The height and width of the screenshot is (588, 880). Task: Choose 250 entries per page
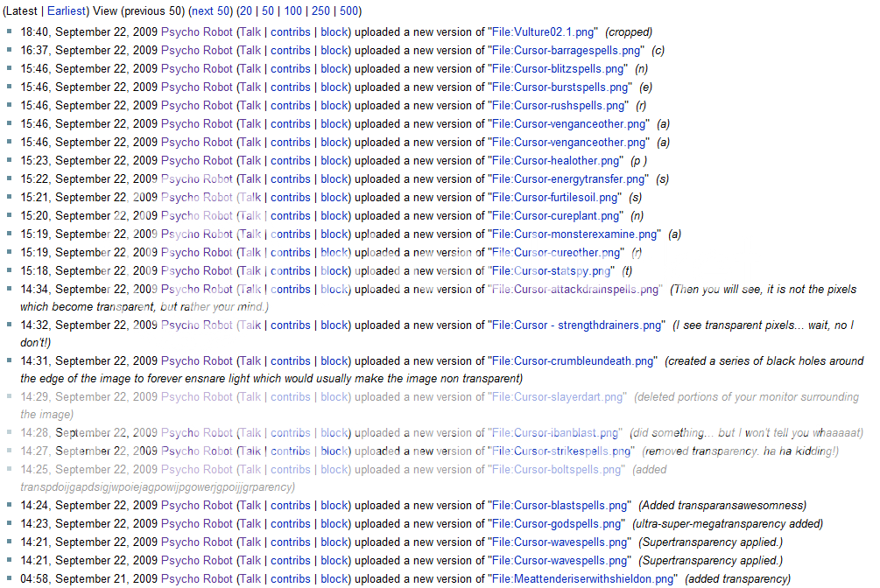coord(322,11)
